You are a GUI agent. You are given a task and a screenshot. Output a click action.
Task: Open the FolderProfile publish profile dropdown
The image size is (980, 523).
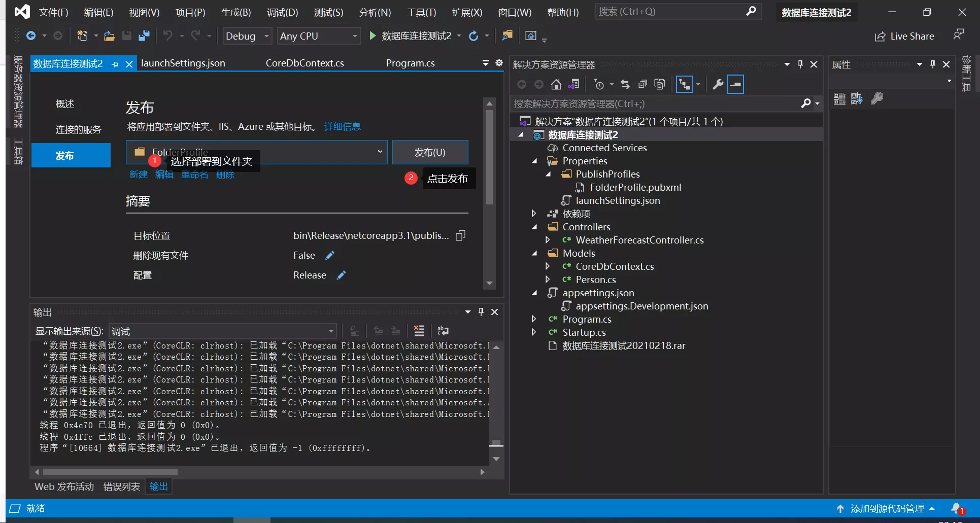[x=257, y=152]
